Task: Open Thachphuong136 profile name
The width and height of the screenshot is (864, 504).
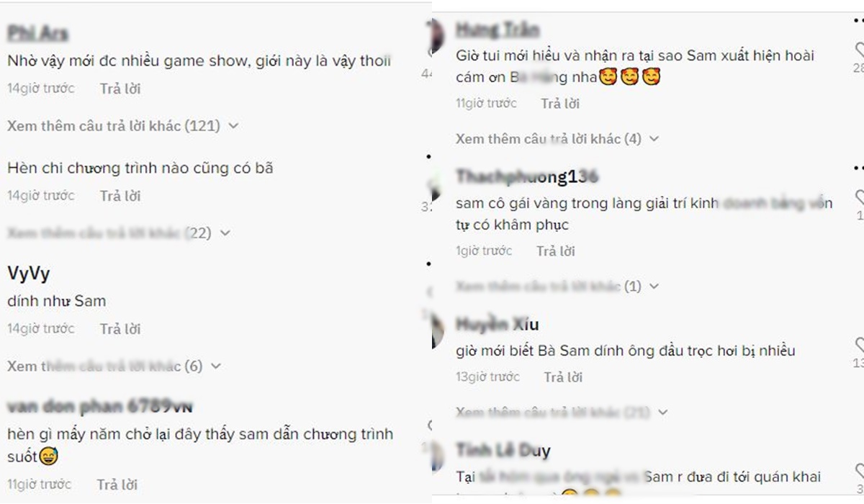Action: click(527, 177)
